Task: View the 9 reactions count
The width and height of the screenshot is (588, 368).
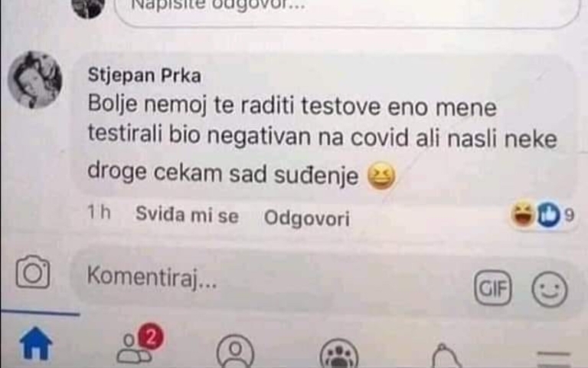Action: pyautogui.click(x=569, y=215)
